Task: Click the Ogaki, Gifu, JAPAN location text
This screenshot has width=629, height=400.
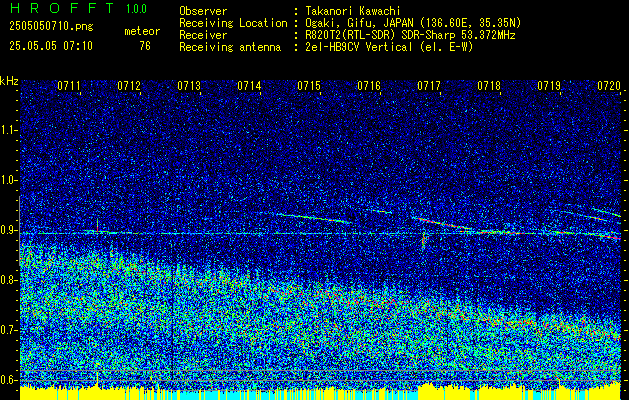Action: pyautogui.click(x=413, y=23)
